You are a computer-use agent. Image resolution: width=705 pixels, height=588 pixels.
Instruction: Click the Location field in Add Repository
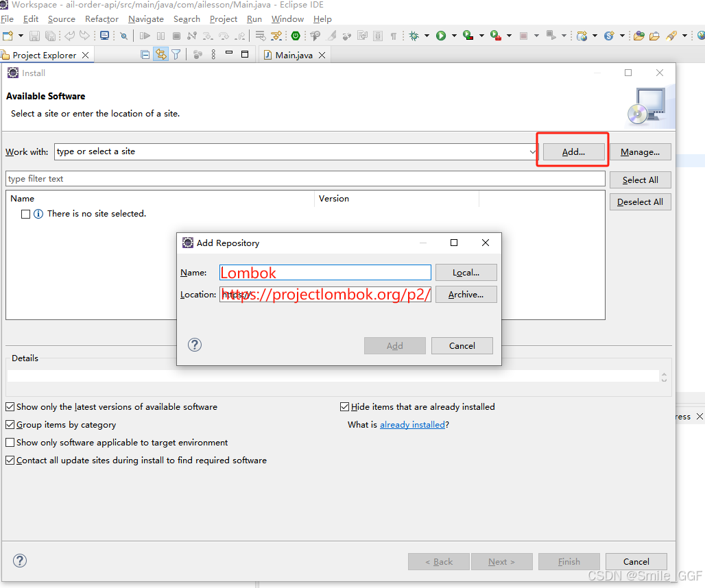click(x=325, y=295)
